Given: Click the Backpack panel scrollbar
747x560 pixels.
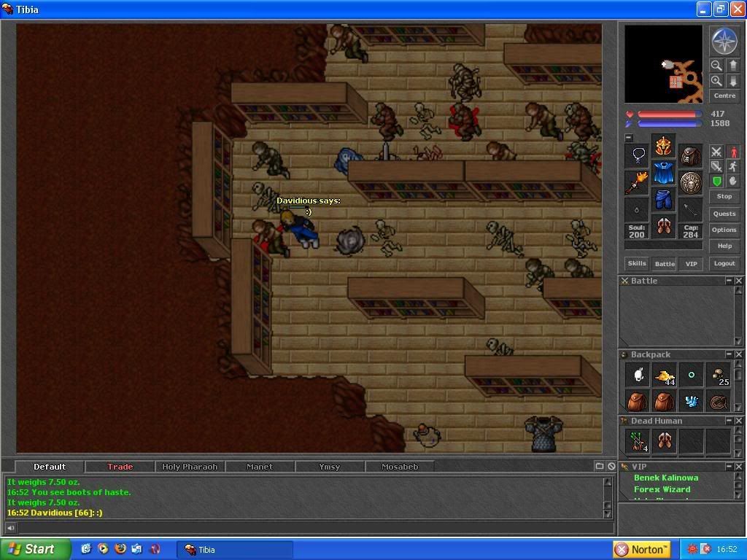Looking at the screenshot, I should coord(738,386).
